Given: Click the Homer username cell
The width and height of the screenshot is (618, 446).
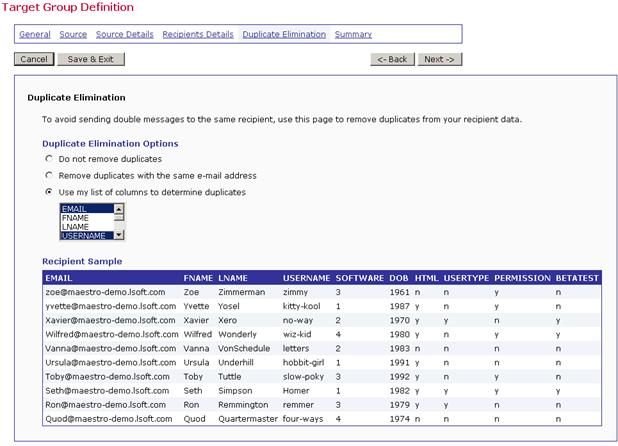Looking at the screenshot, I should [x=296, y=391].
